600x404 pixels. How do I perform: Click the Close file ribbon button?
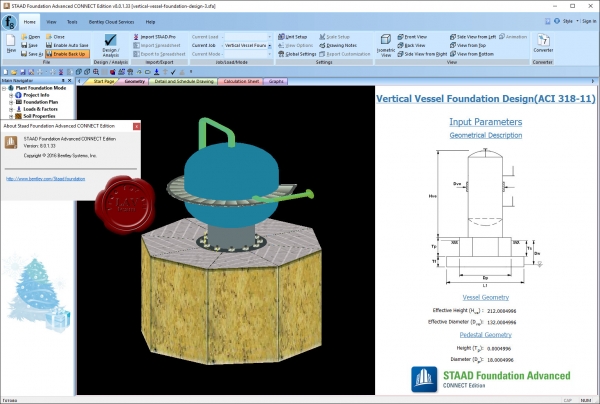[55, 37]
